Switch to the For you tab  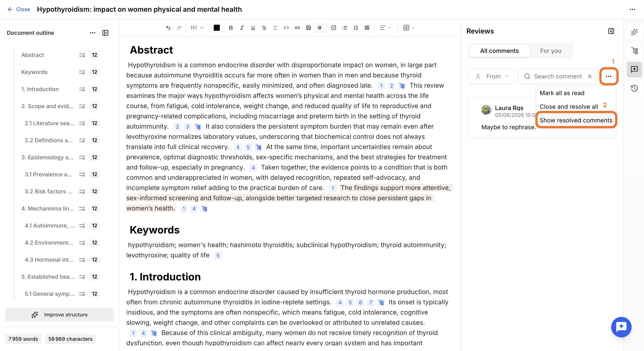[551, 51]
